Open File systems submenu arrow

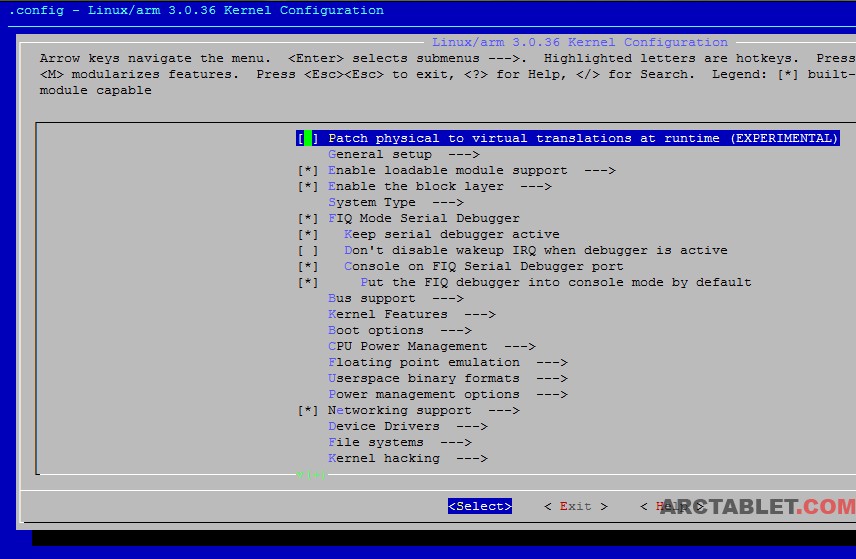(456, 443)
